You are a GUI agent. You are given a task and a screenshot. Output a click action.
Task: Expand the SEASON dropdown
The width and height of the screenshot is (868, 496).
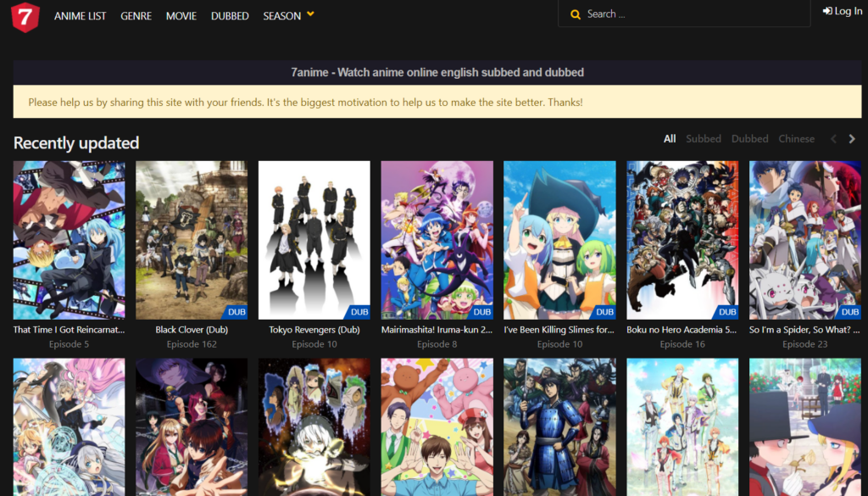pos(288,15)
